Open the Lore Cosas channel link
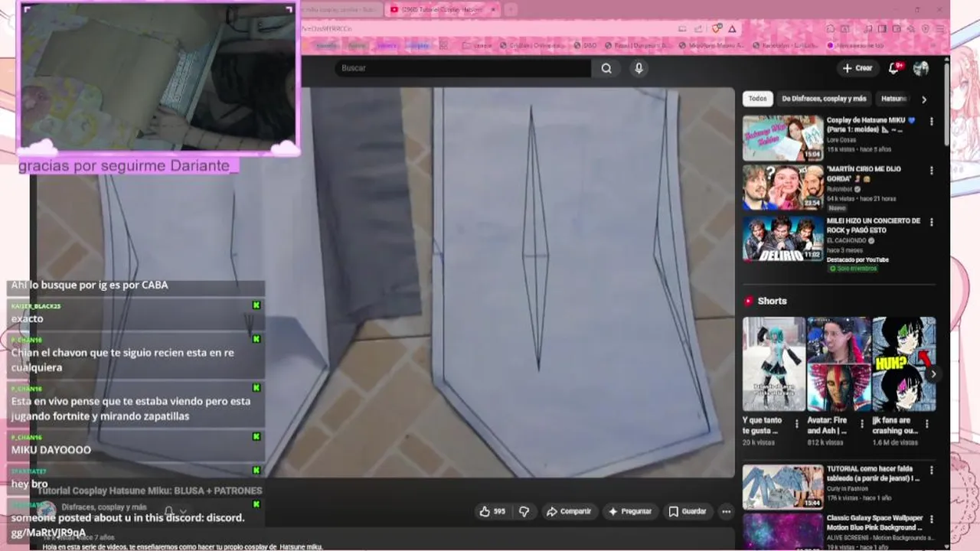 [841, 139]
